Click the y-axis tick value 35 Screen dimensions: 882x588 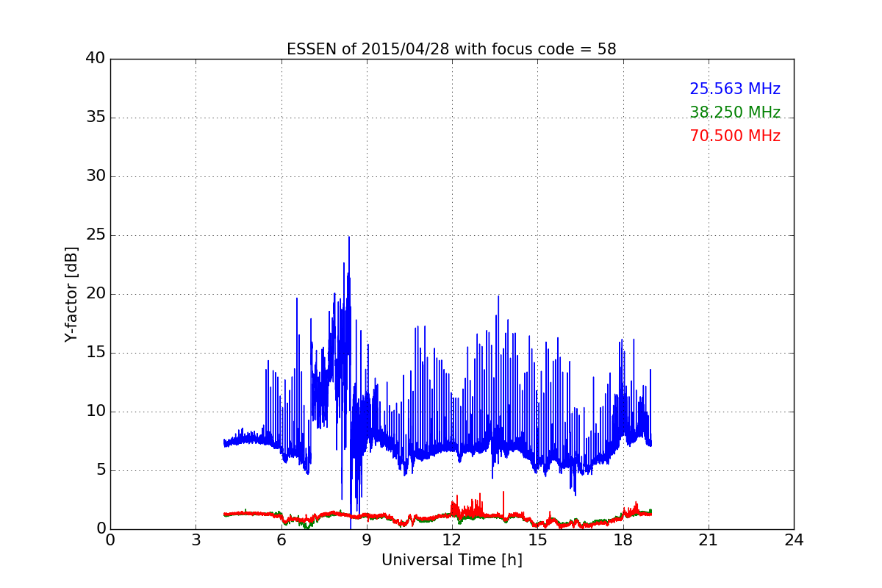[96, 118]
